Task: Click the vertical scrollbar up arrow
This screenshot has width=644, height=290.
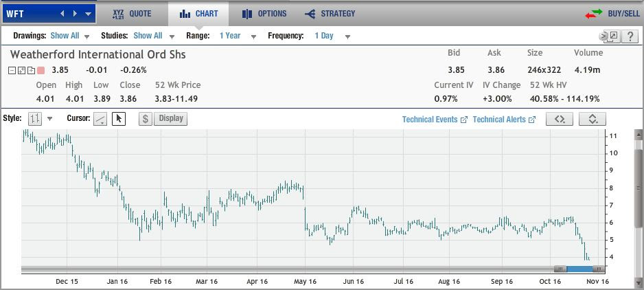Action: coord(639,134)
